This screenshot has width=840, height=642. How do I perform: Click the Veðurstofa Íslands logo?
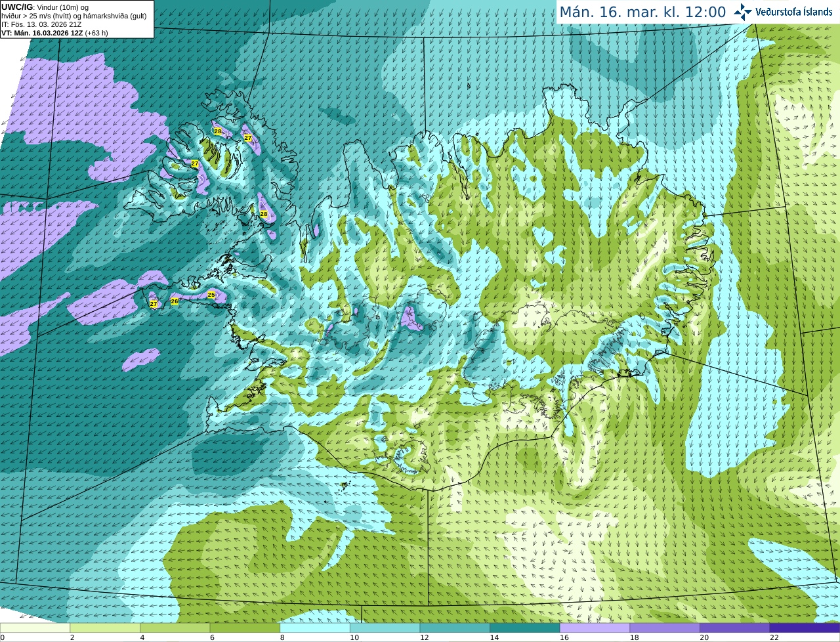tap(782, 12)
